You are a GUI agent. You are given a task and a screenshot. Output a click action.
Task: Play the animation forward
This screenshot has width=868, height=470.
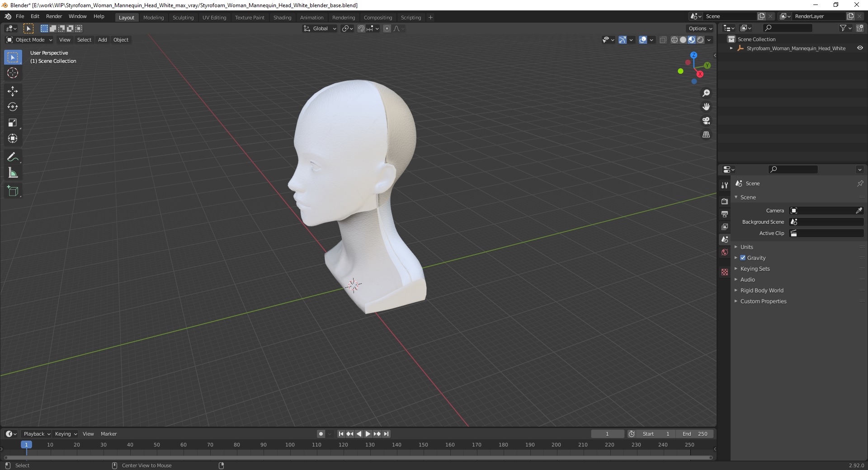(368, 434)
